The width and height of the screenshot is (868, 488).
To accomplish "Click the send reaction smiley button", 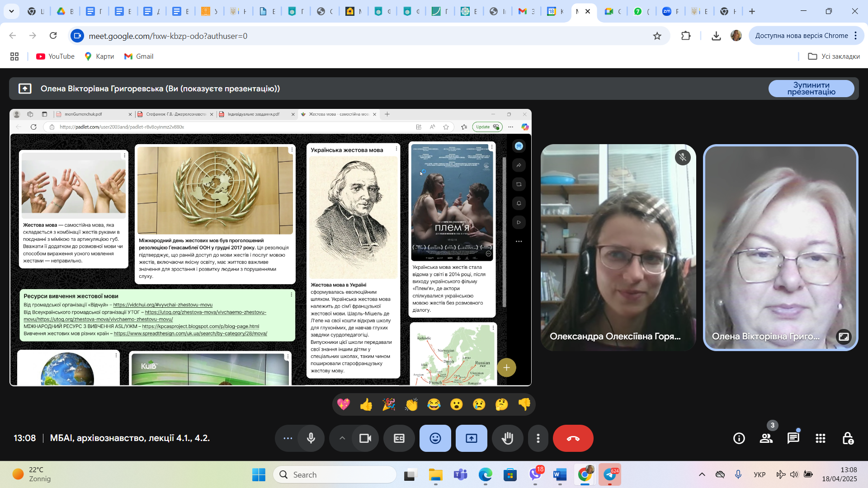I will tap(435, 438).
